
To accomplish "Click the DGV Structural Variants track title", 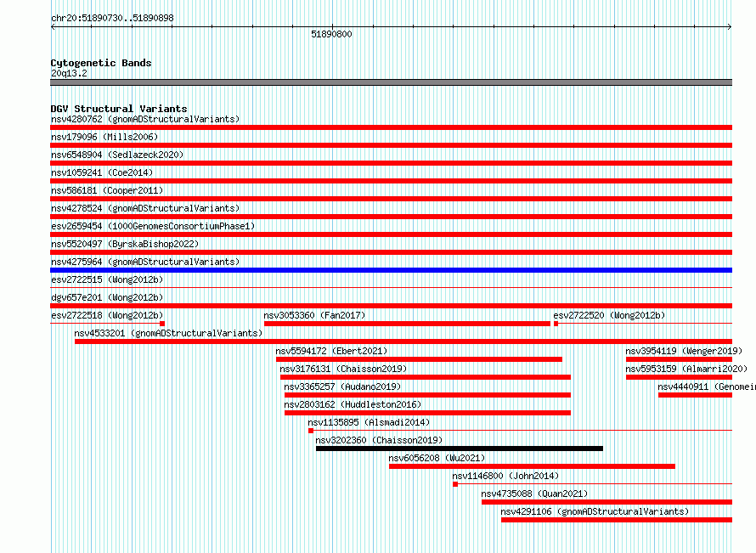I will 119,109.
